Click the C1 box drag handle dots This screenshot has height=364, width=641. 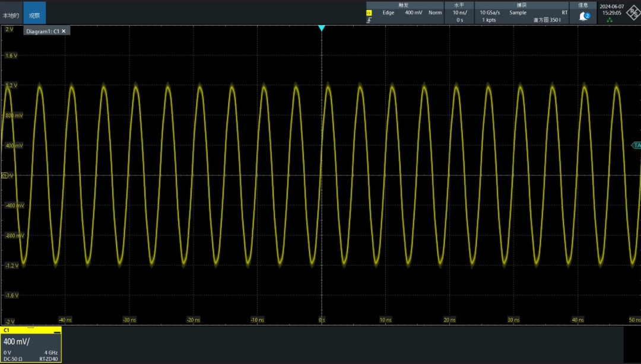pyautogui.click(x=31, y=328)
